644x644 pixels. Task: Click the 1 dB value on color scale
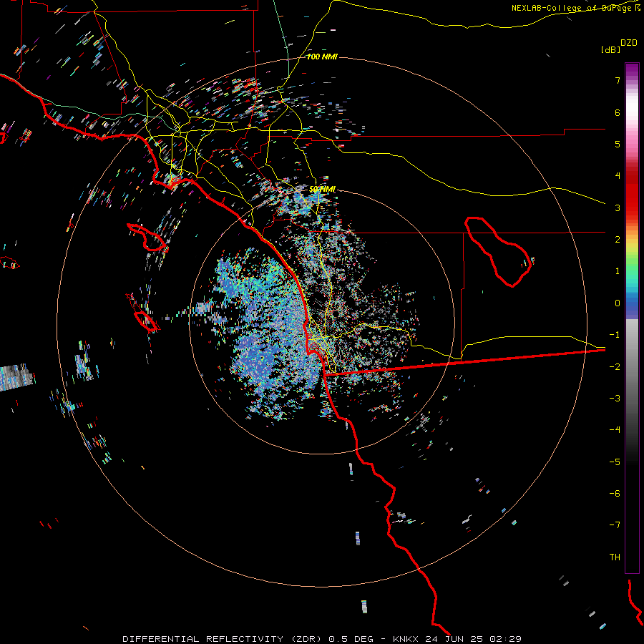(x=618, y=271)
